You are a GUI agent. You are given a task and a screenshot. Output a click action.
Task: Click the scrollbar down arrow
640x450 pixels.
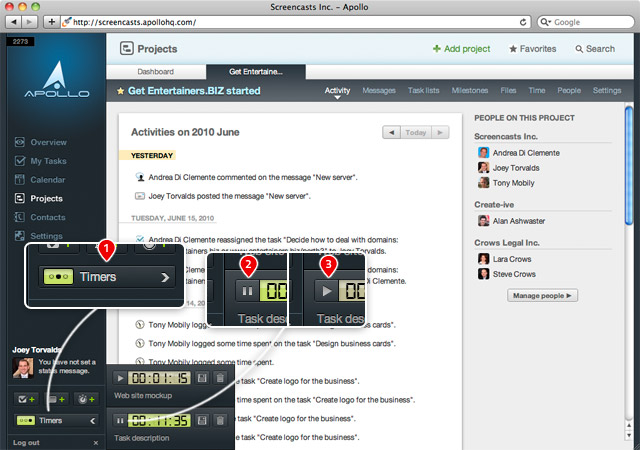tap(629, 435)
